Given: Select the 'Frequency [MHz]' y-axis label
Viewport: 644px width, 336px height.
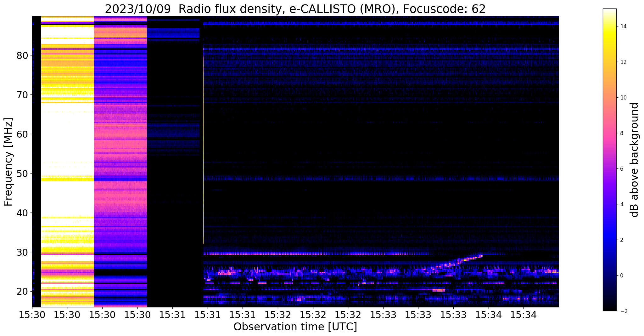Looking at the screenshot, I should tap(8, 162).
